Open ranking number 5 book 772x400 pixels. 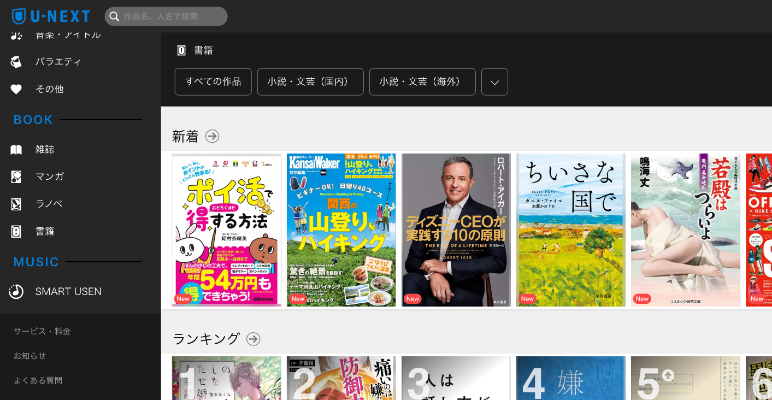pos(685,378)
